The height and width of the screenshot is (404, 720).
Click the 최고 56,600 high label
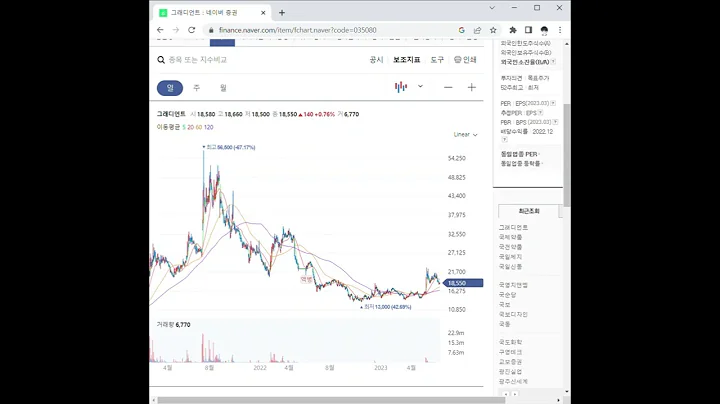pos(231,147)
